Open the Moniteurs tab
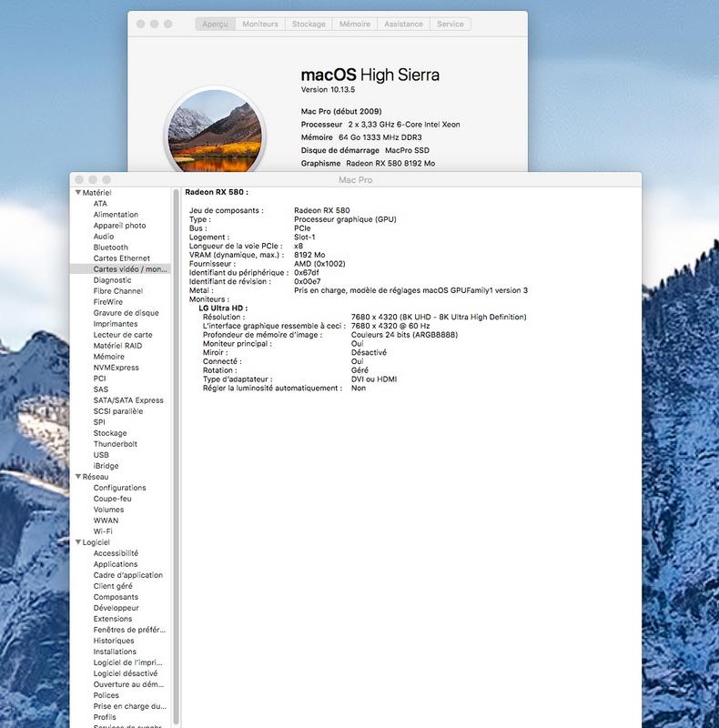The image size is (719, 728). (x=260, y=25)
